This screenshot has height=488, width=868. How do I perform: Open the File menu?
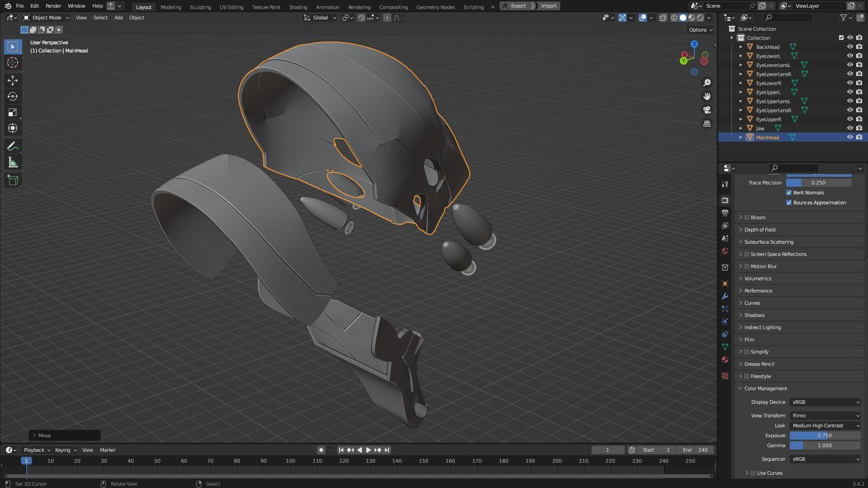pyautogui.click(x=19, y=6)
